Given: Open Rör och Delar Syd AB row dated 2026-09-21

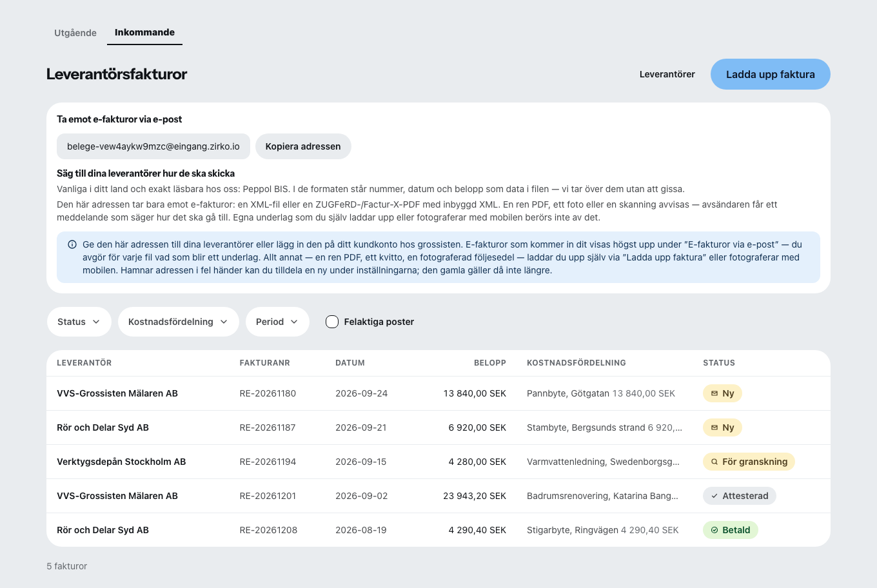Looking at the screenshot, I should [438, 427].
